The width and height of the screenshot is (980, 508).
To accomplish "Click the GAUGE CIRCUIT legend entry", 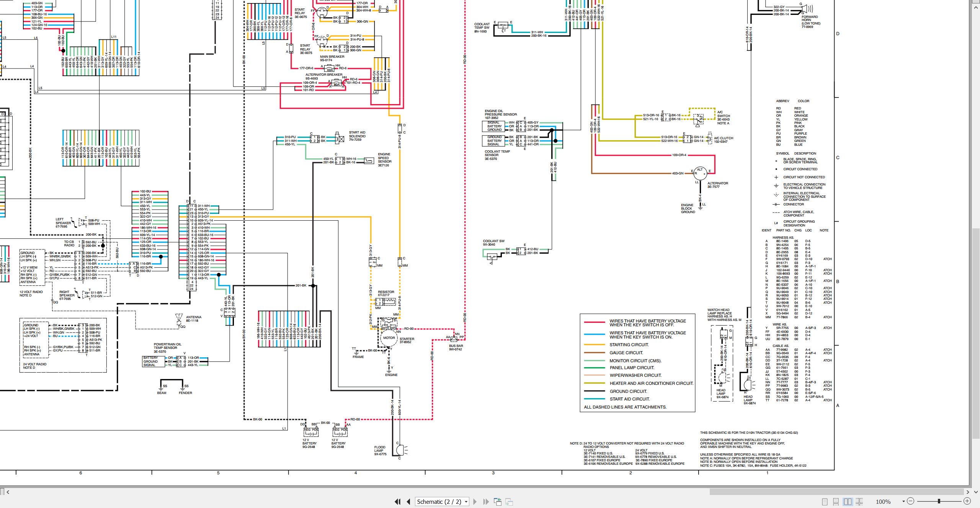I will pos(626,353).
